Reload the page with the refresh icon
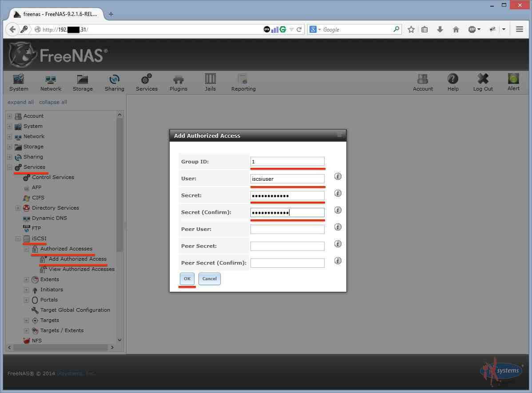Image resolution: width=532 pixels, height=393 pixels. (x=299, y=29)
